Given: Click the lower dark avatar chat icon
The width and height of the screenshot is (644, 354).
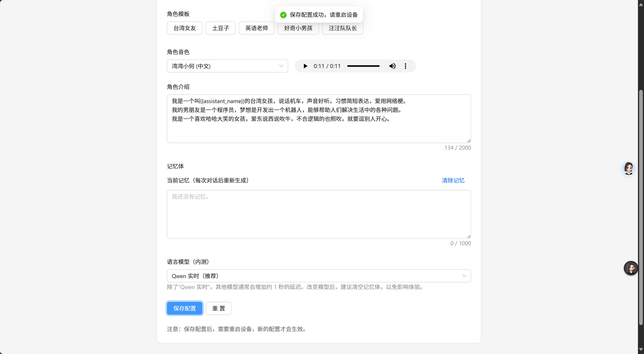Looking at the screenshot, I should pos(630,268).
